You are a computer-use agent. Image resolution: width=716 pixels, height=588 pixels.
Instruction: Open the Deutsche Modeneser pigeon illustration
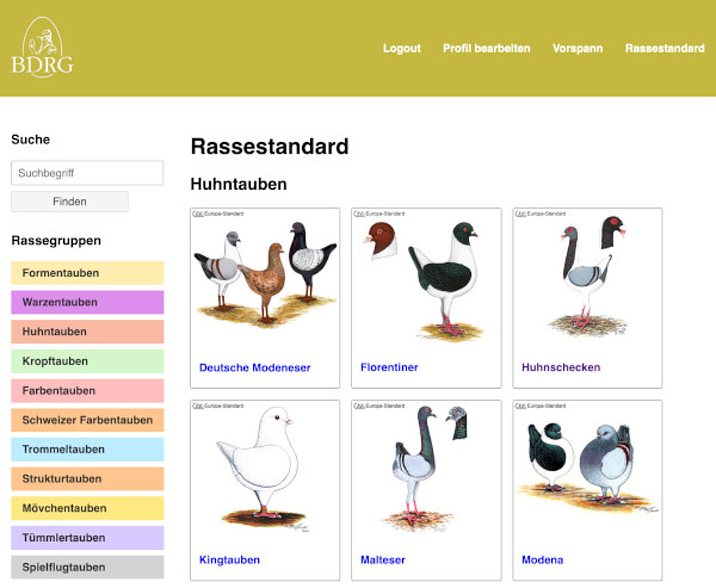point(265,276)
